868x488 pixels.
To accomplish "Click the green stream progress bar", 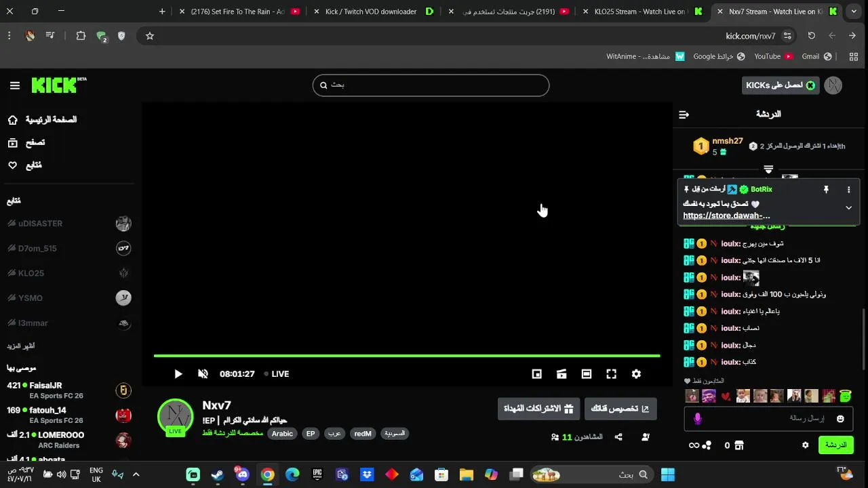I will 407,355.
